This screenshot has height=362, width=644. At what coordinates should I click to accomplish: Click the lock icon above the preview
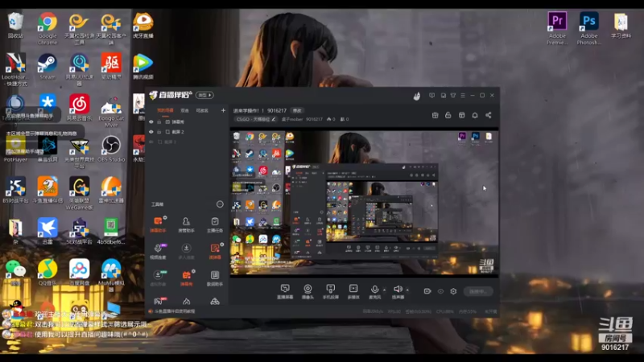[448, 115]
